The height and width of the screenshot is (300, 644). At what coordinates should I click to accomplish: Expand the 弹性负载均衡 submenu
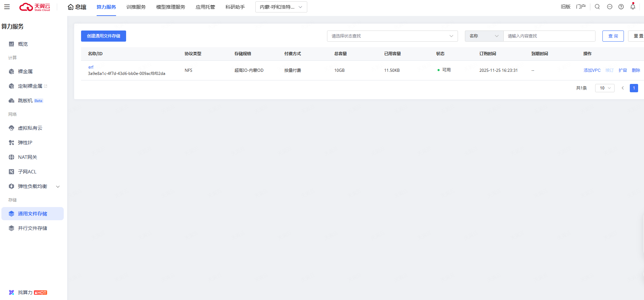[x=58, y=187]
